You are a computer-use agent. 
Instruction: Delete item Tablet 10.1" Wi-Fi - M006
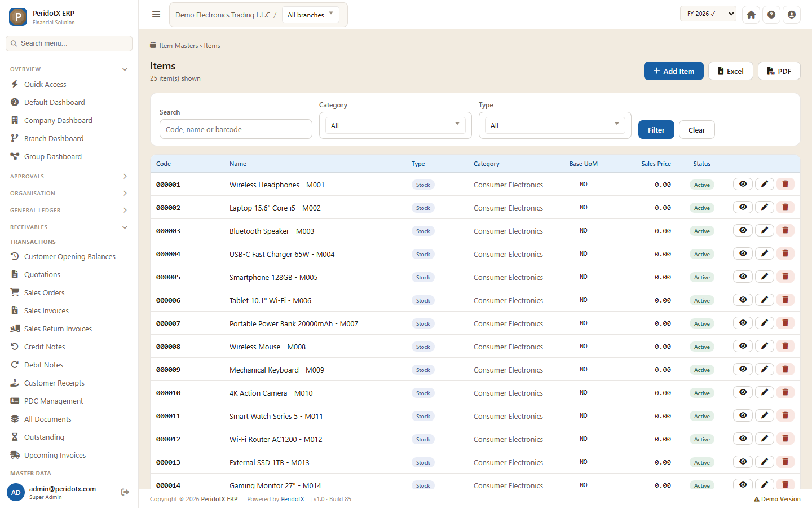[x=785, y=300]
